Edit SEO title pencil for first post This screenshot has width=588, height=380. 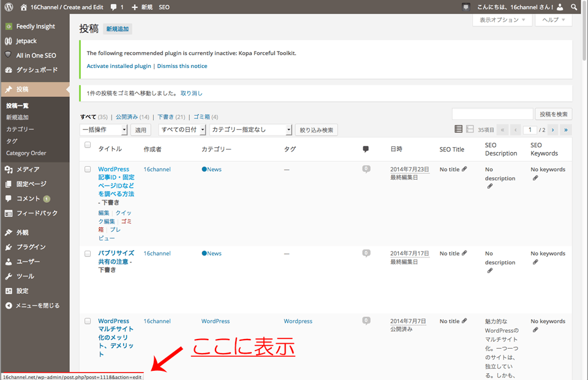coord(464,169)
